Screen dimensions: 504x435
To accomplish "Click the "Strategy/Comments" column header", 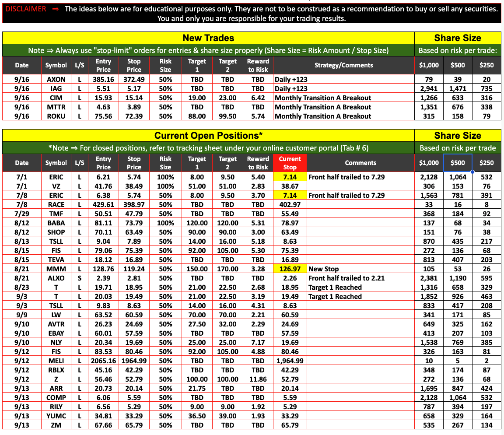I will (343, 65).
